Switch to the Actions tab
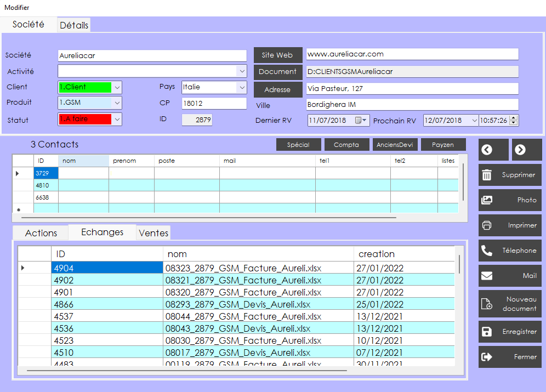The width and height of the screenshot is (546, 392). [x=41, y=233]
